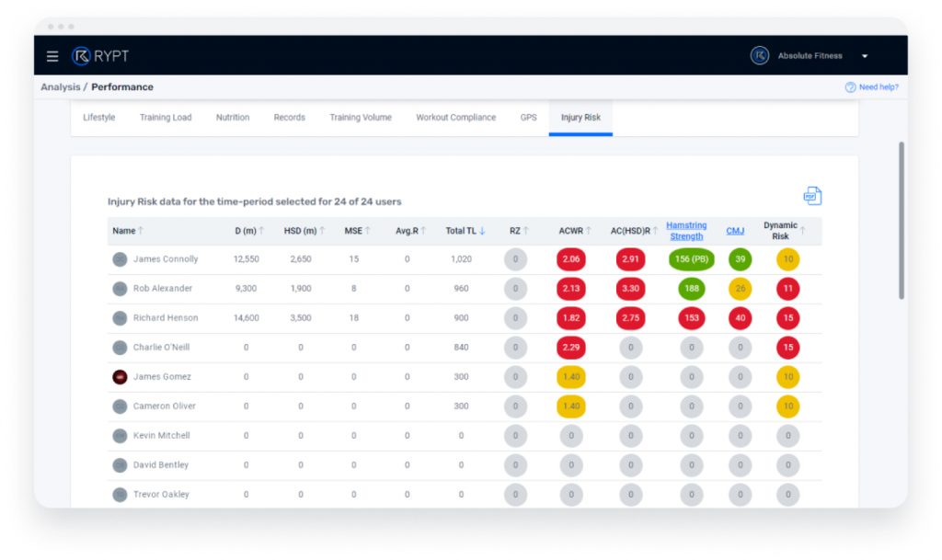Select the Injury Risk tab
The width and height of the screenshot is (942, 560).
click(x=581, y=118)
